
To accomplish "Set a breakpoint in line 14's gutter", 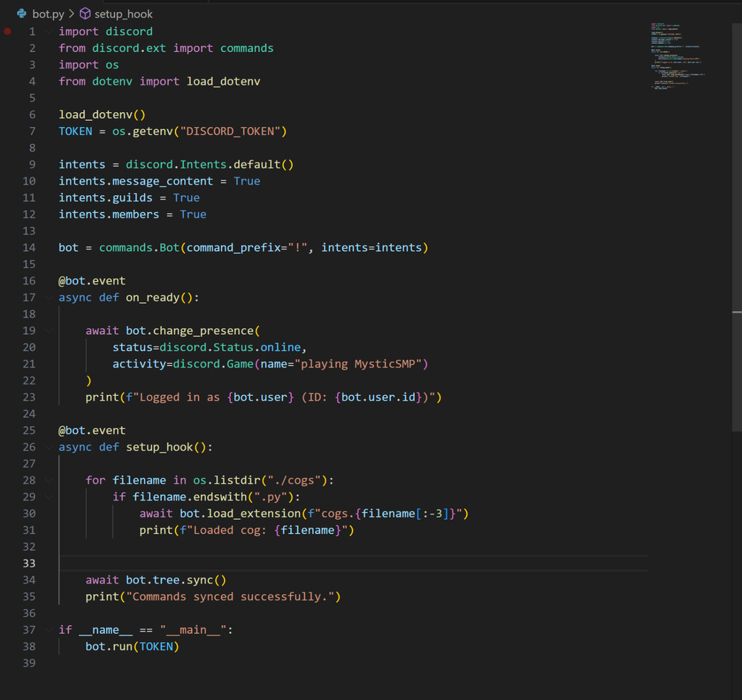I will pos(9,247).
